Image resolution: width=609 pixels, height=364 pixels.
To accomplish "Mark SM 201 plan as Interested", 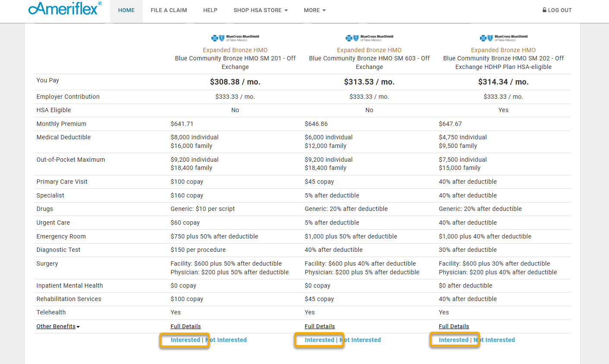I will (x=185, y=340).
